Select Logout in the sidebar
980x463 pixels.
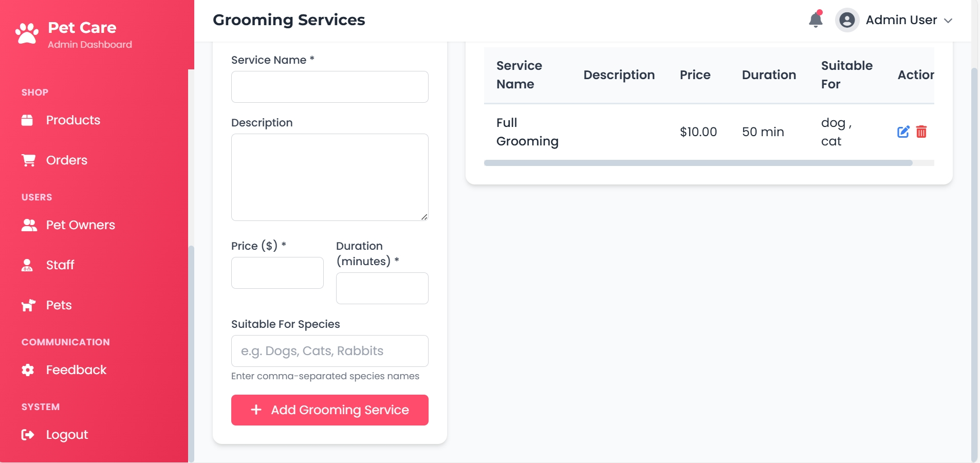pyautogui.click(x=67, y=435)
